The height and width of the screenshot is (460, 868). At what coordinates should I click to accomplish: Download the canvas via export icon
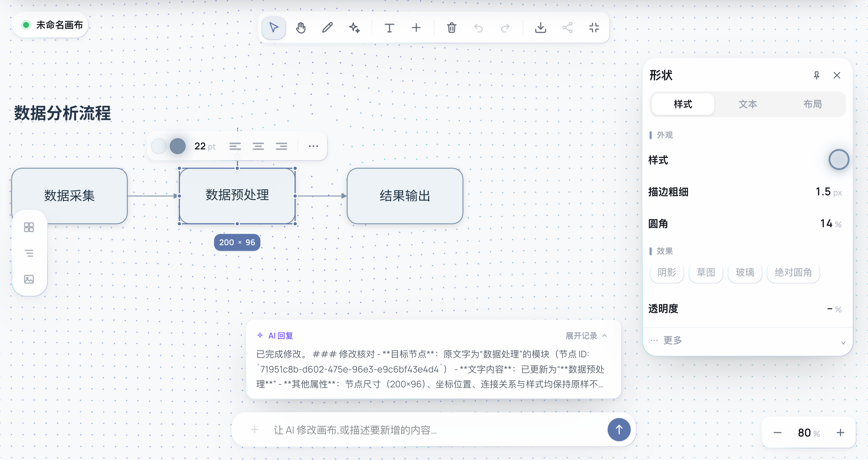pyautogui.click(x=541, y=28)
